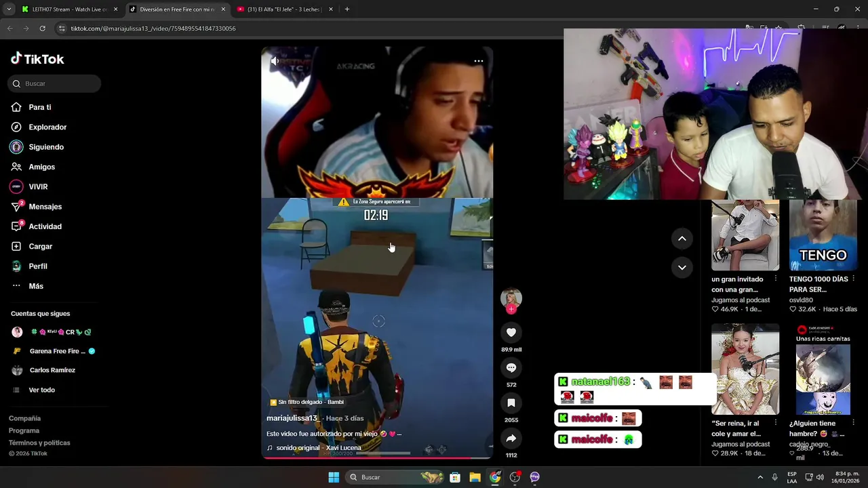Focus the TikTok Buscar search field
The image size is (868, 488).
pos(54,83)
